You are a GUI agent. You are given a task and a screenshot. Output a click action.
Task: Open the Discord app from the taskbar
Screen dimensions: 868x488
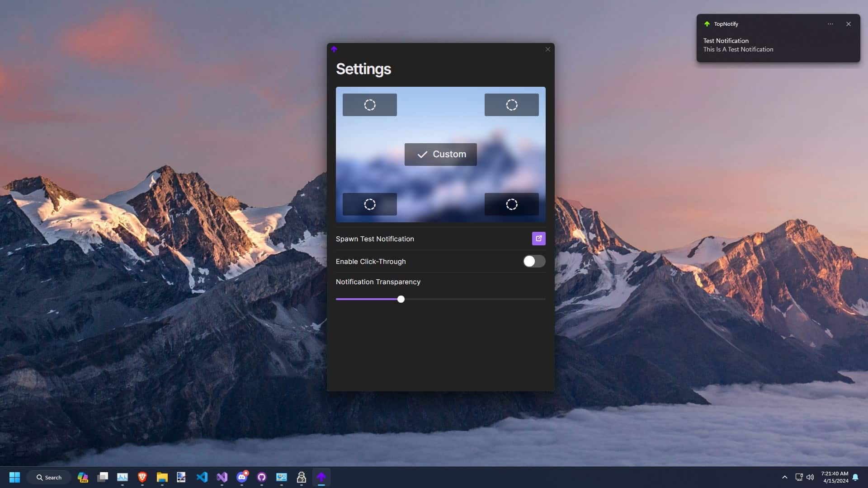241,477
